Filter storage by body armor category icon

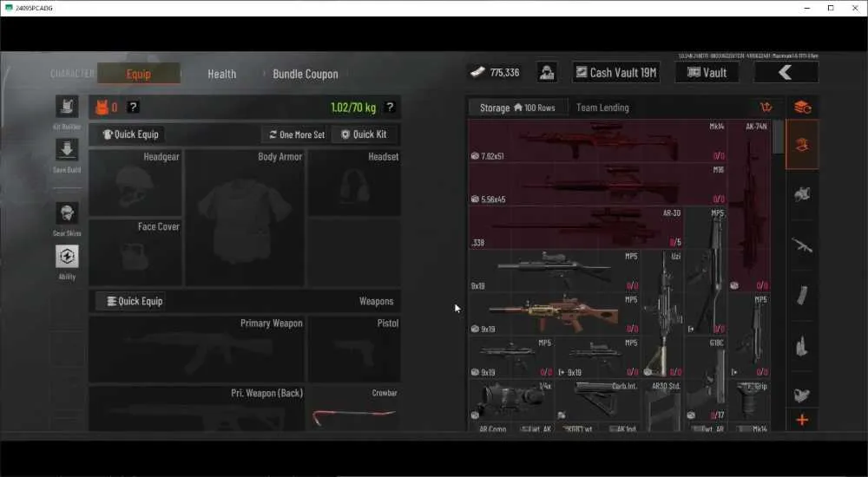click(x=802, y=193)
